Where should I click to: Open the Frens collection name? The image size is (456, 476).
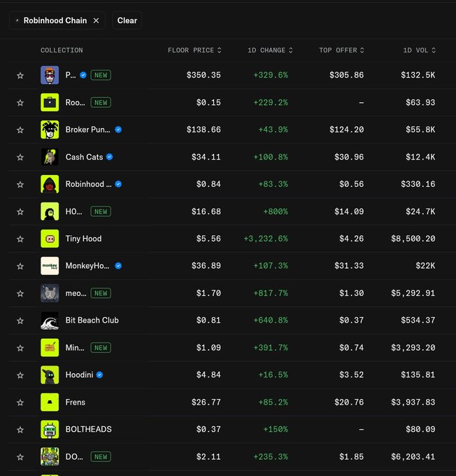pyautogui.click(x=76, y=402)
